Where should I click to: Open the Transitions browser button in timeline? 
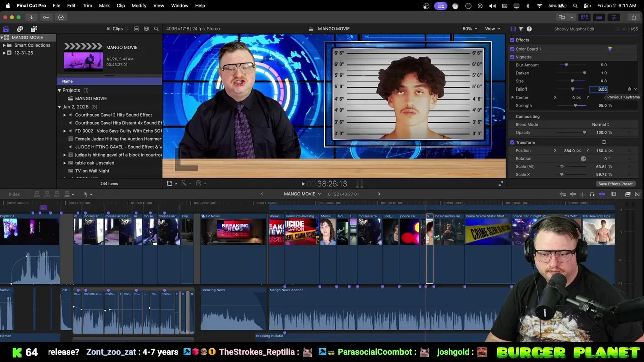click(x=637, y=194)
